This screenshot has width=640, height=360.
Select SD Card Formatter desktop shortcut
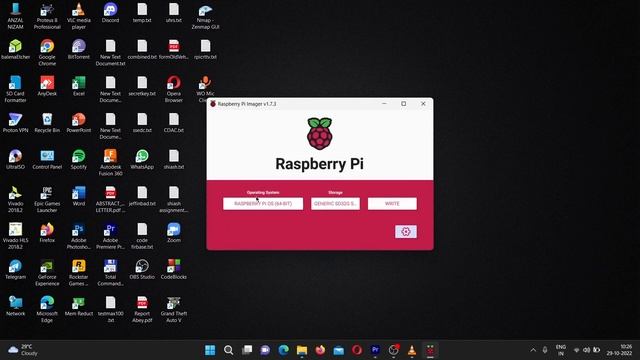16,89
